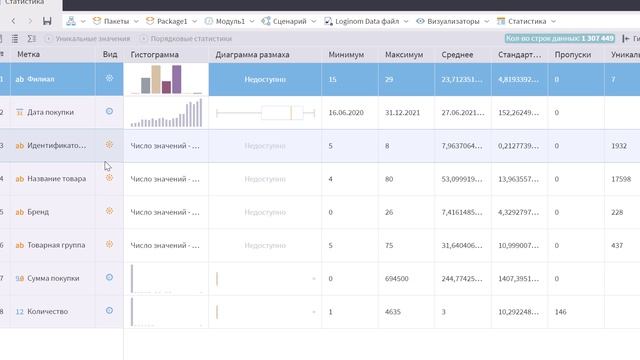
Task: Expand the Пакеты dropdown arrow
Action: click(x=136, y=21)
